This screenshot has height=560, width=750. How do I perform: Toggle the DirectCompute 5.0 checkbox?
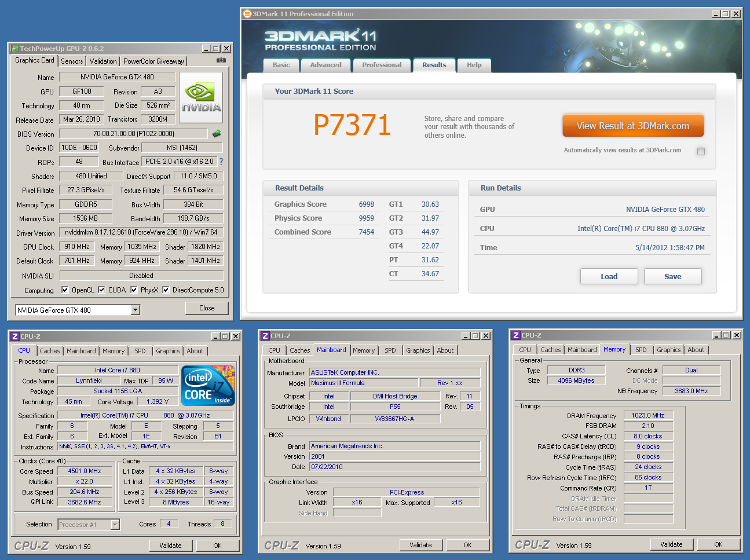[166, 290]
